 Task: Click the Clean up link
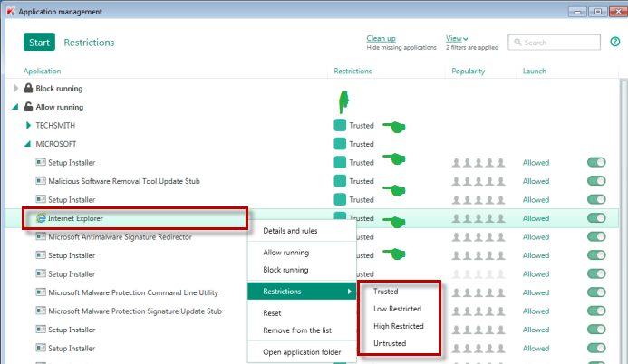click(x=381, y=38)
